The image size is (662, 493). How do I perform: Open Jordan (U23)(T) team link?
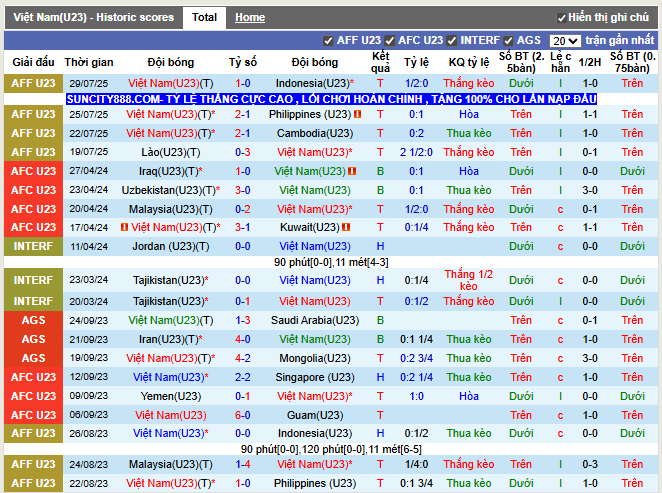(171, 246)
